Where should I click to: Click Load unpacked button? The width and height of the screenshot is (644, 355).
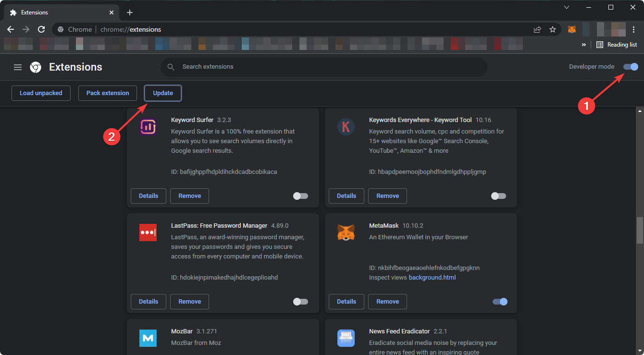click(41, 93)
